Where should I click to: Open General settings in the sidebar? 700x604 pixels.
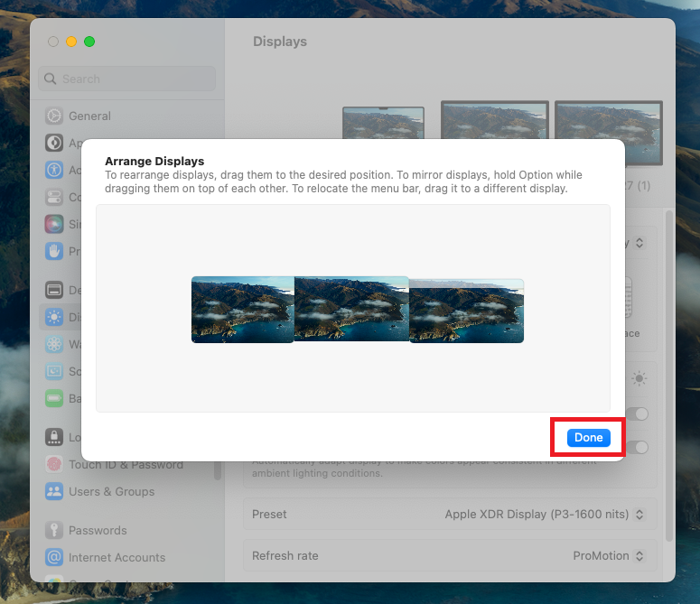[x=89, y=116]
